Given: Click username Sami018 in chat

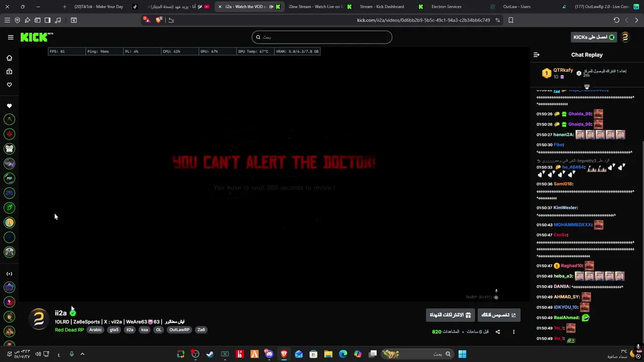Looking at the screenshot, I should coord(562,184).
